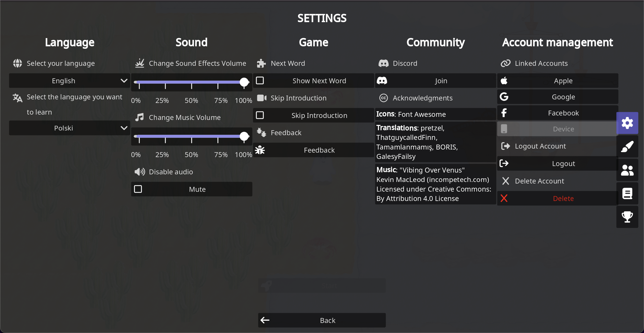
Task: Check the Skip Introduction checkbox
Action: pyautogui.click(x=260, y=115)
